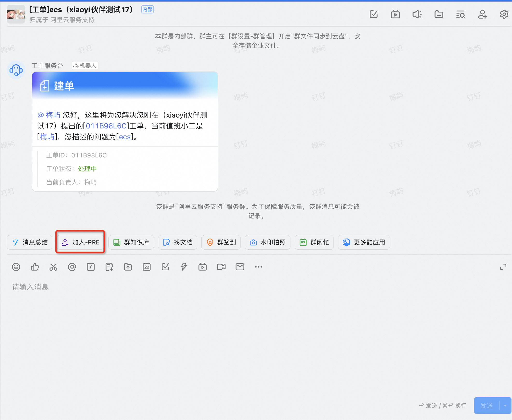Click the 建单 card header
The height and width of the screenshot is (420, 512).
tap(125, 86)
